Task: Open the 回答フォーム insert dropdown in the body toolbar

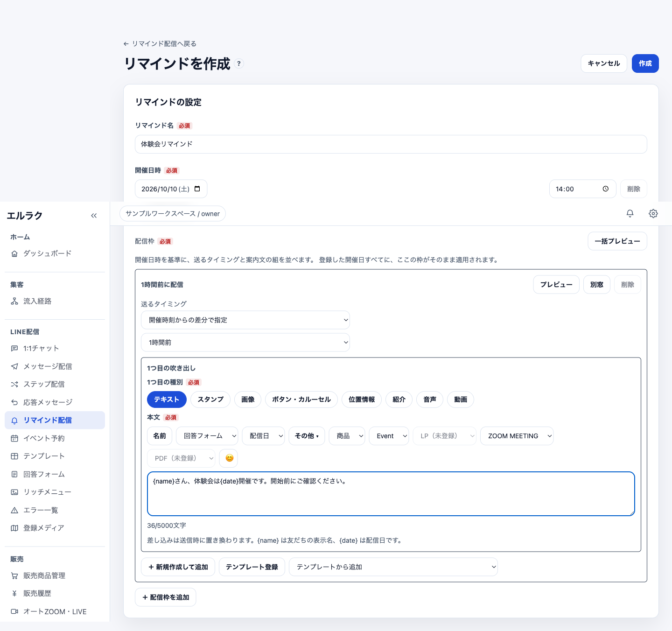Action: 207,436
